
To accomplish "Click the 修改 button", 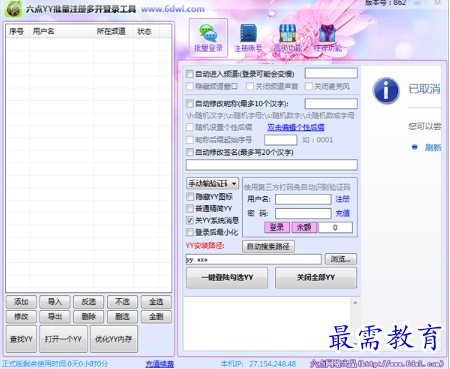I will coord(21,316).
